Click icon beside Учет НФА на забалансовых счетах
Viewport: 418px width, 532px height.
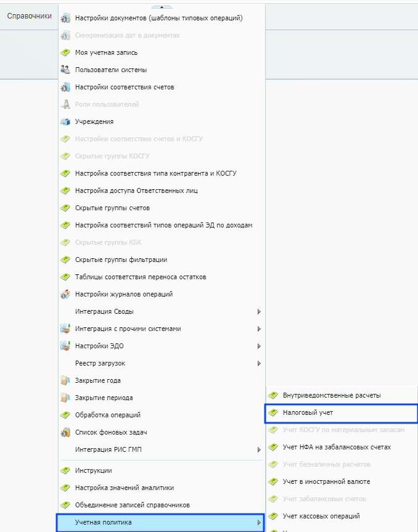point(273,447)
